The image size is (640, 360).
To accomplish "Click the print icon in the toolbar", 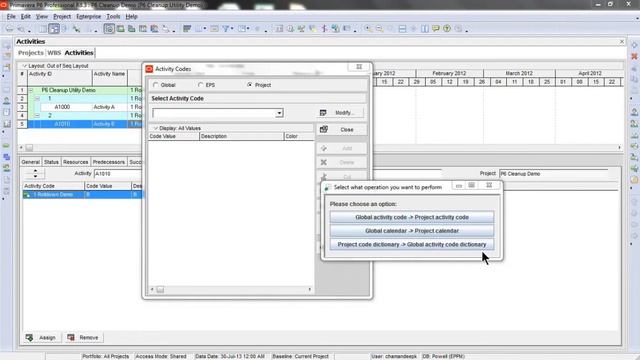I will [10, 29].
